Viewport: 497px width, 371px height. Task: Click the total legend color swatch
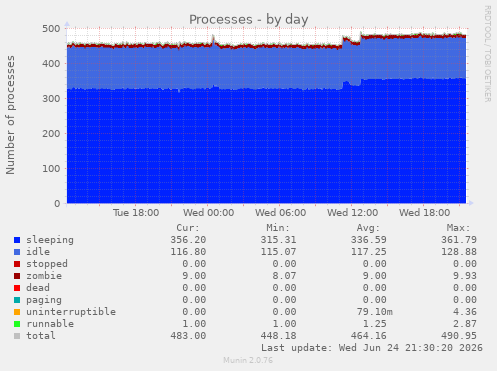coord(17,336)
